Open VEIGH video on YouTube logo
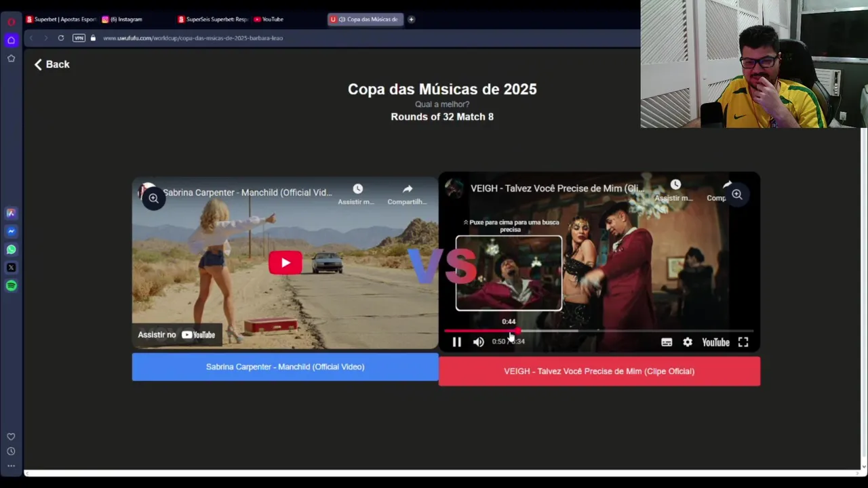 (x=715, y=342)
